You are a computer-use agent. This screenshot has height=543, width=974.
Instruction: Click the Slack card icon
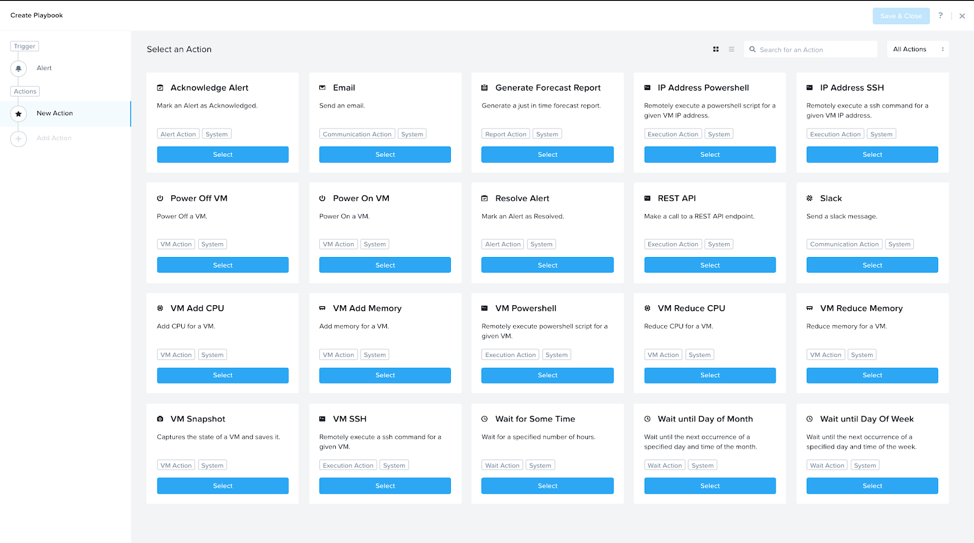pyautogui.click(x=810, y=198)
